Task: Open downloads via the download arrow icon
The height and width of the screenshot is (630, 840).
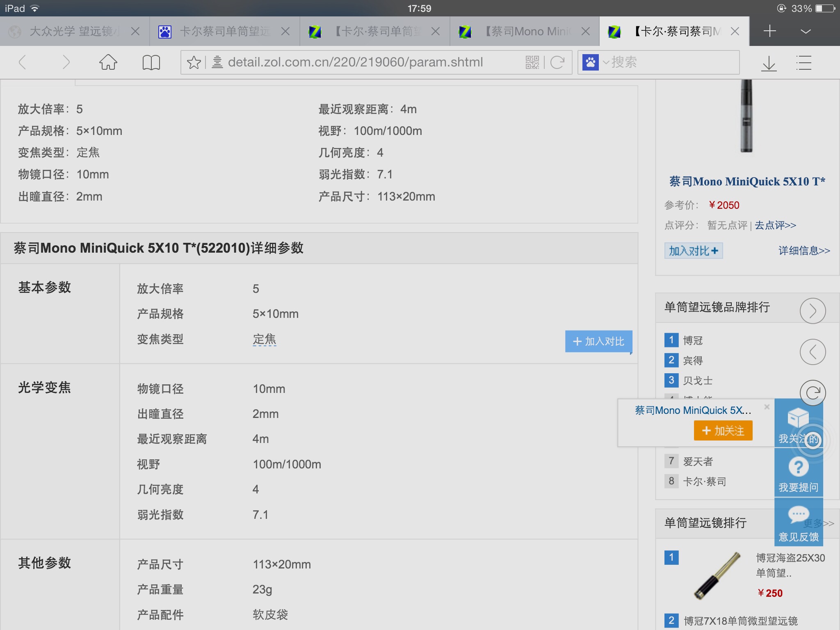Action: click(769, 63)
